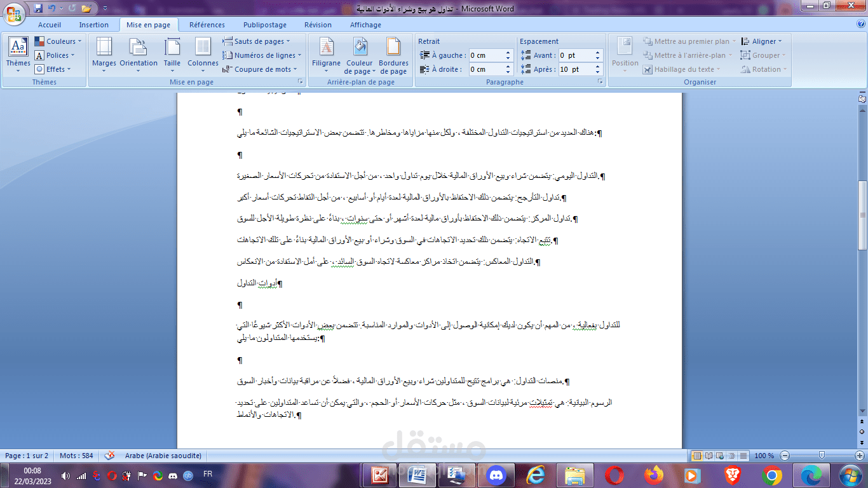Open the Coupure de mots dropdown

[x=260, y=69]
